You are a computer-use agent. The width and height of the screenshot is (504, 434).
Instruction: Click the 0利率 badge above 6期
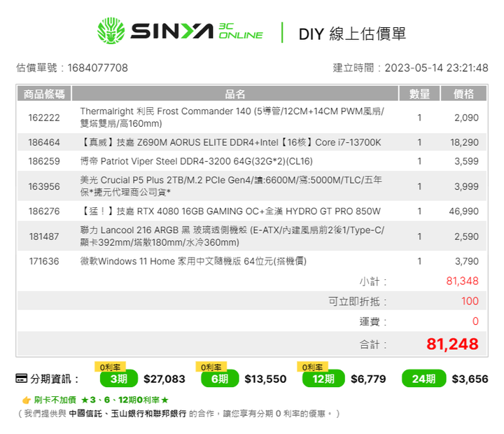click(x=211, y=367)
